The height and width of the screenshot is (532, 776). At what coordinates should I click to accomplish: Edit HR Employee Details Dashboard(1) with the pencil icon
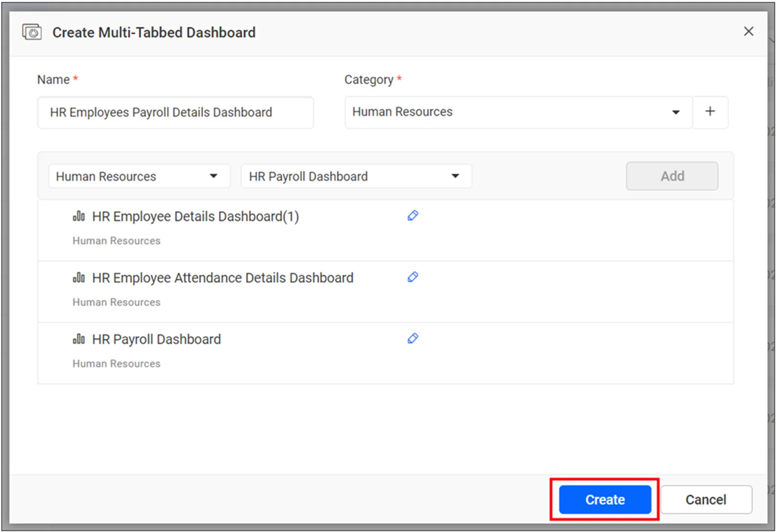(x=412, y=216)
